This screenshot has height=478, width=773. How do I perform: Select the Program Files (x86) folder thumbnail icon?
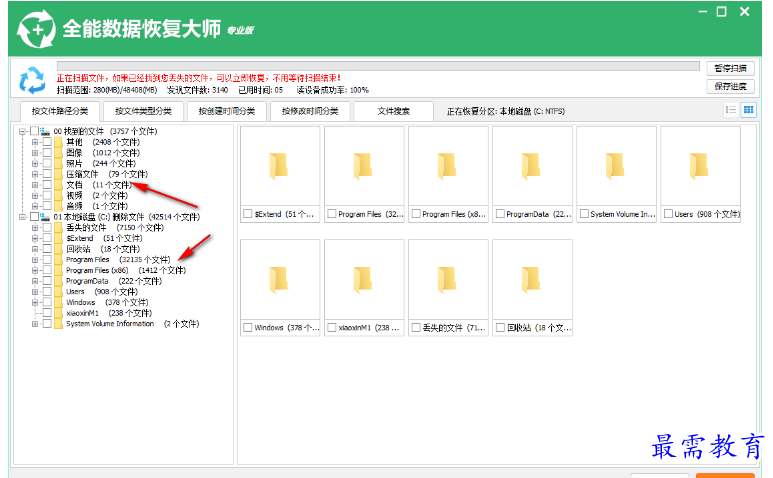point(447,166)
